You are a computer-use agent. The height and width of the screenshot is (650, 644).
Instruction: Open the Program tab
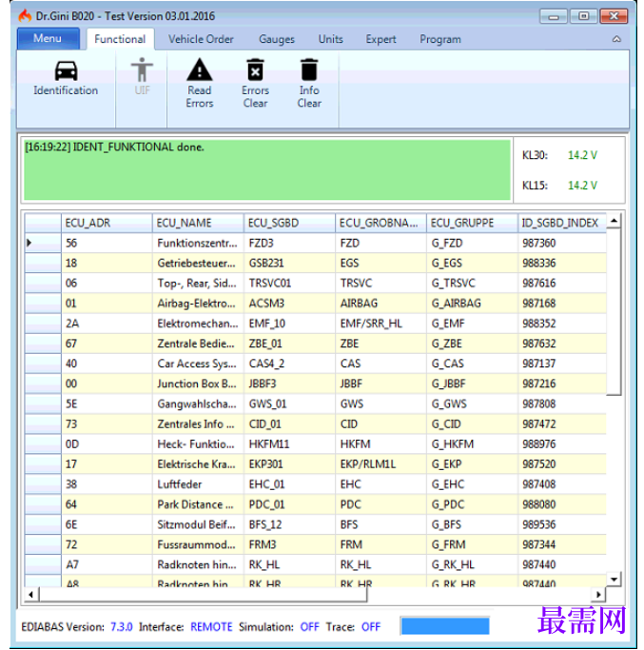pyautogui.click(x=440, y=39)
